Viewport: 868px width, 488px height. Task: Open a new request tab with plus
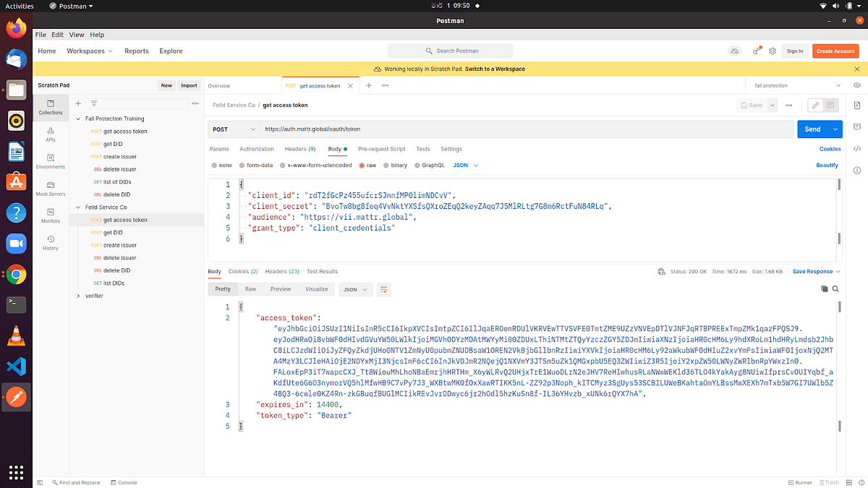pos(369,85)
